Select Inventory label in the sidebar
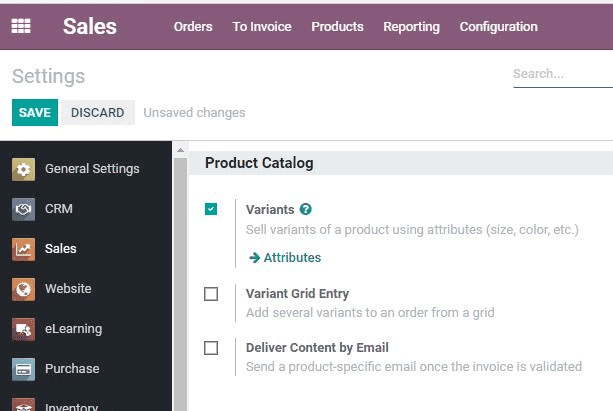 point(72,406)
